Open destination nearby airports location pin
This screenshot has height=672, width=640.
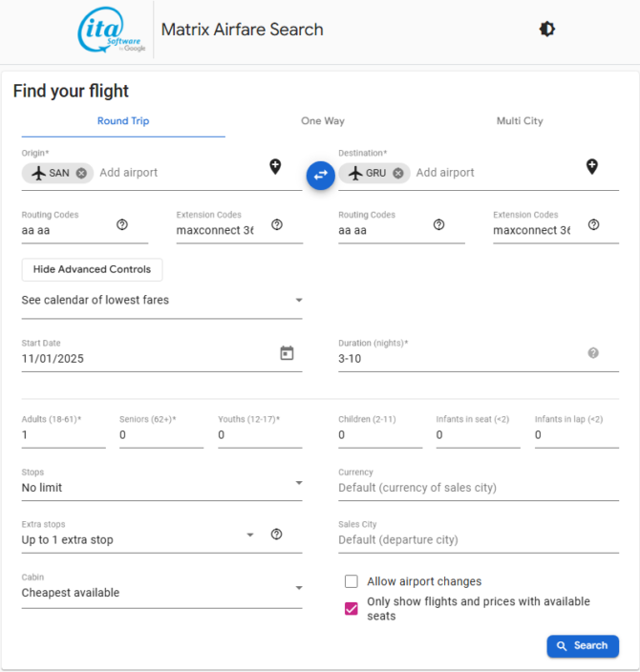(x=592, y=167)
